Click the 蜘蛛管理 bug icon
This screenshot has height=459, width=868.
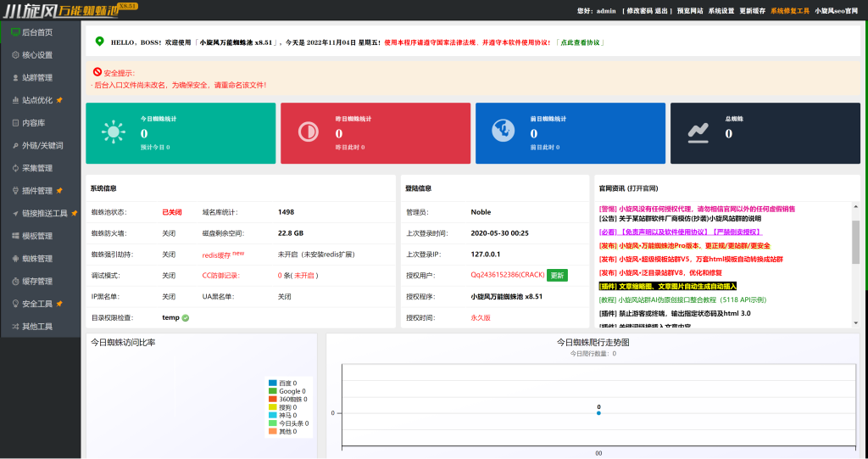click(15, 259)
